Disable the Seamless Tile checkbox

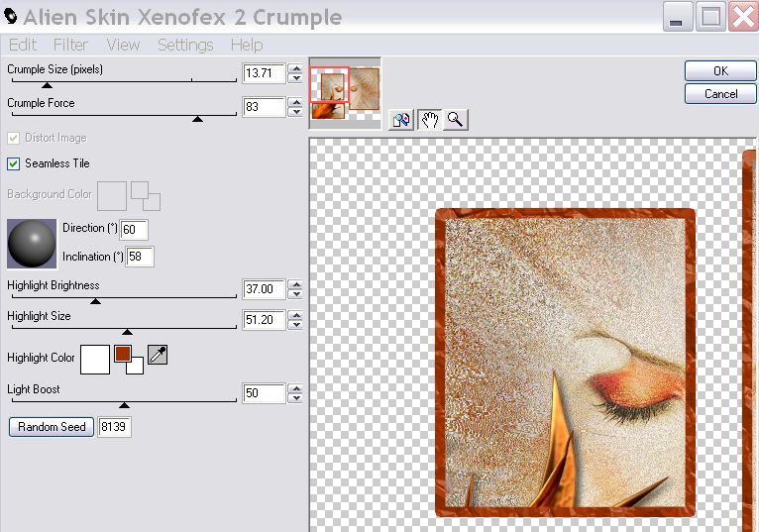pyautogui.click(x=14, y=163)
